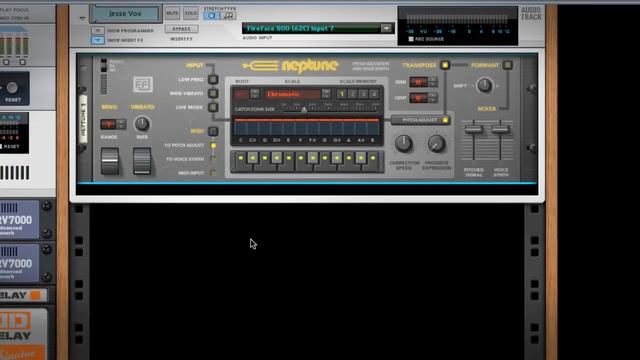This screenshot has width=640, height=360.
Task: Click the Bypass insert FX button
Action: coord(182,29)
